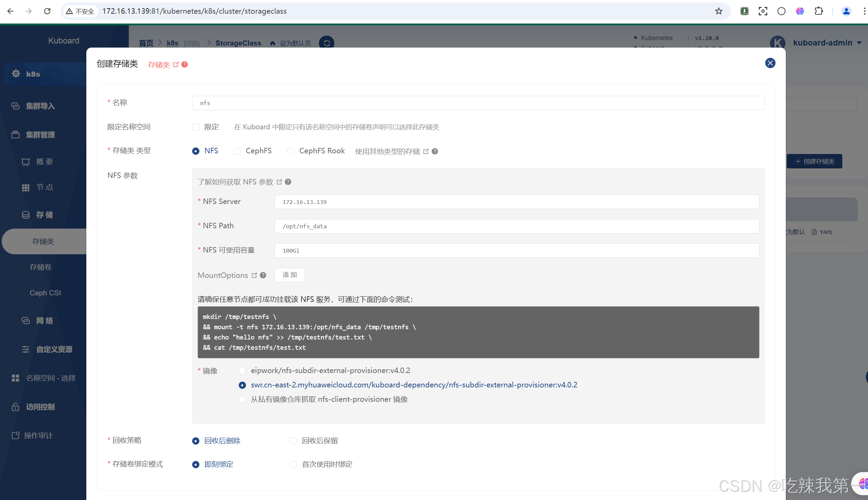Image resolution: width=868 pixels, height=500 pixels.
Task: Click help icon beside 使用其他类型的存储
Action: 435,152
